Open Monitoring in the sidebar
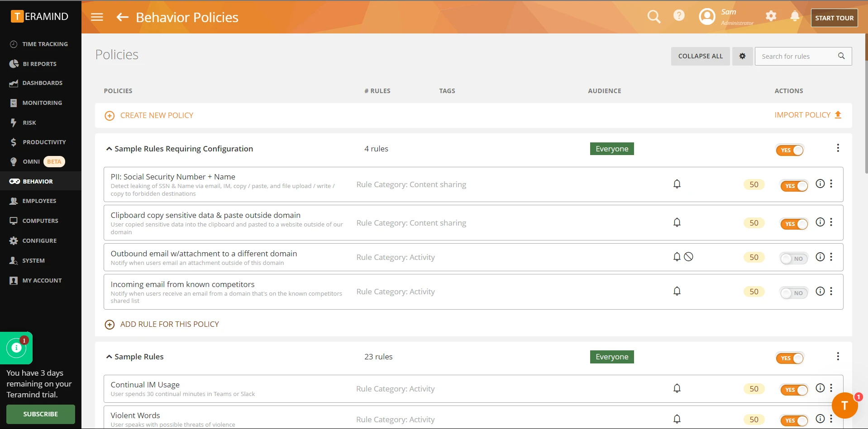This screenshot has height=429, width=868. (x=42, y=103)
